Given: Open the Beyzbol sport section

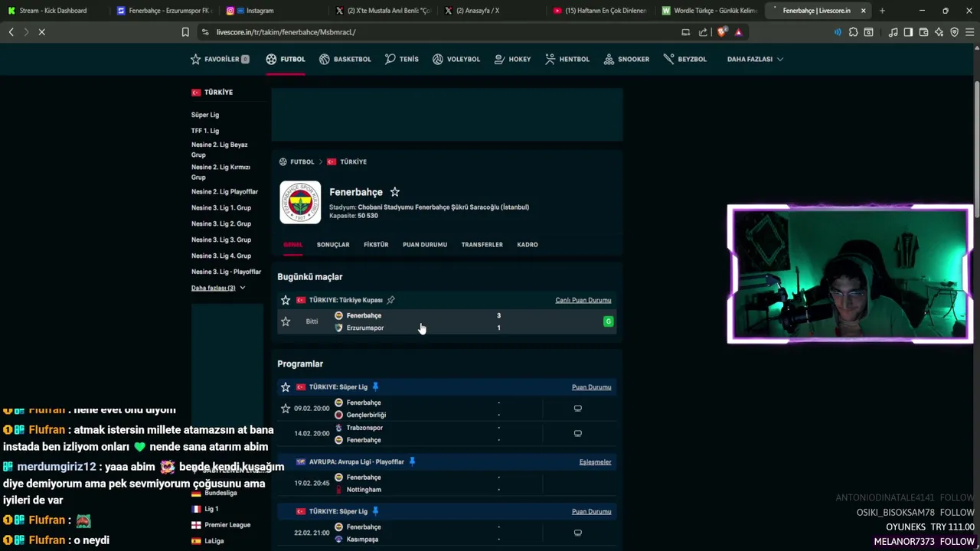Looking at the screenshot, I should [x=685, y=59].
